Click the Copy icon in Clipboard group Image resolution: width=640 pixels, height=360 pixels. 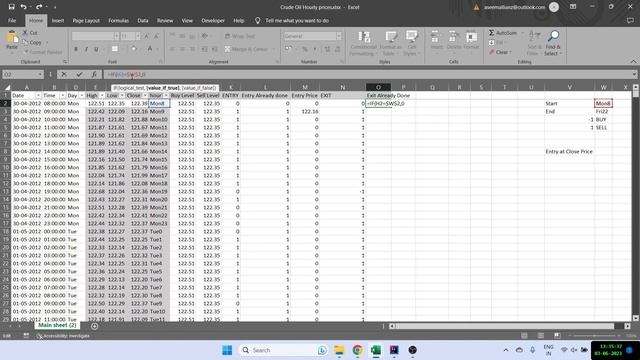tap(25, 42)
